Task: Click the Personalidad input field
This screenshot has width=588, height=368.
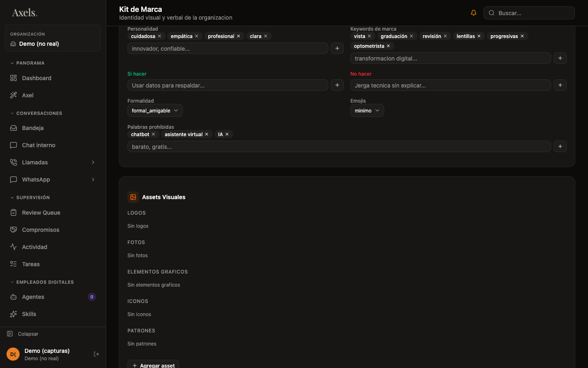Action: click(228, 48)
